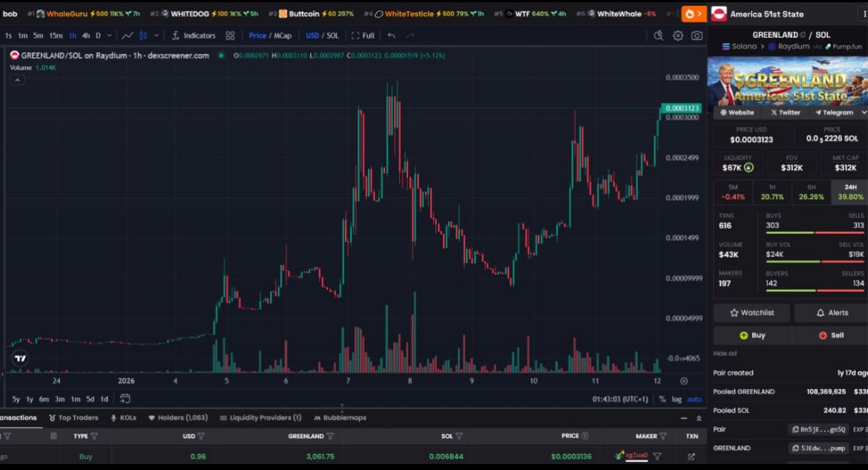Set chart range to 1d
Viewport: 868px width, 470px height.
[x=104, y=399]
